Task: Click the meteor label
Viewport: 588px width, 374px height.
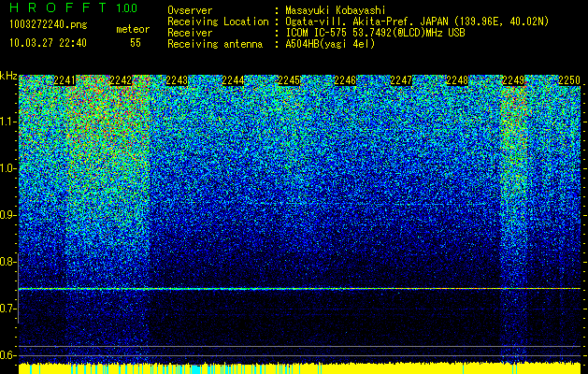Action: [x=133, y=29]
